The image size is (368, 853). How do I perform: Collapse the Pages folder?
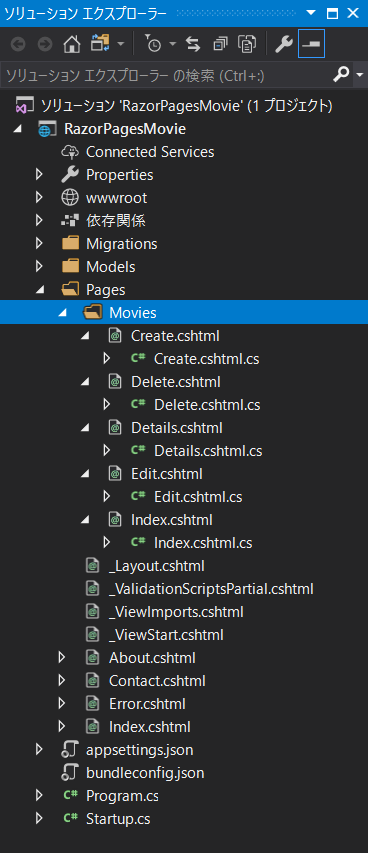(x=39, y=290)
